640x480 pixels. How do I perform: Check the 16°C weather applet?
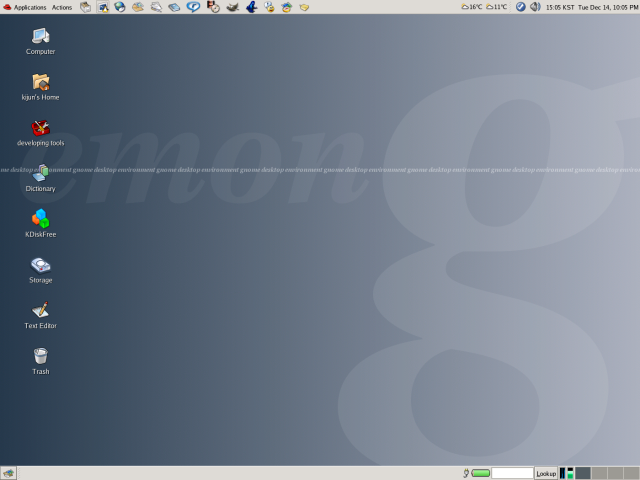[471, 7]
